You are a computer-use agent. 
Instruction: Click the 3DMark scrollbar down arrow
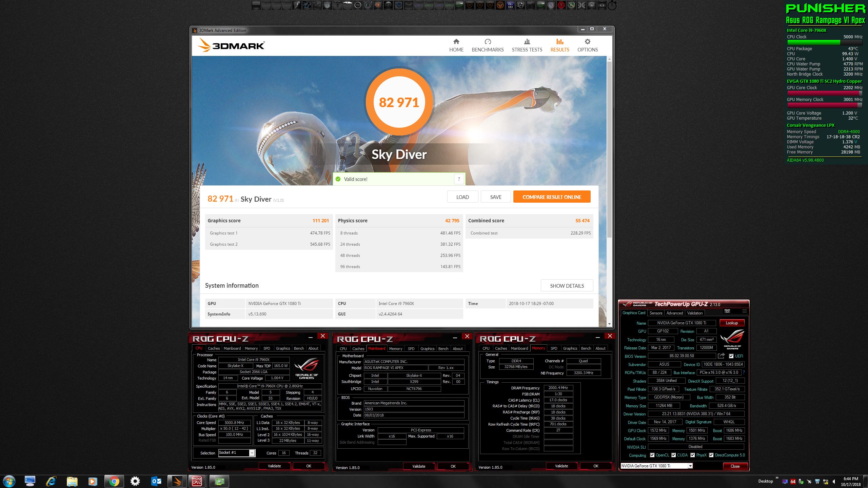(x=609, y=324)
